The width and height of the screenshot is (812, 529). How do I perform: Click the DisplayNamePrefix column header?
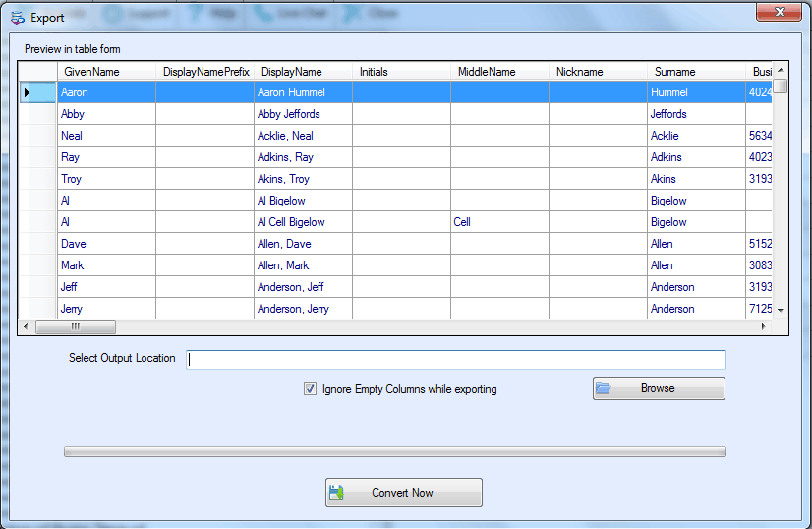(x=205, y=72)
